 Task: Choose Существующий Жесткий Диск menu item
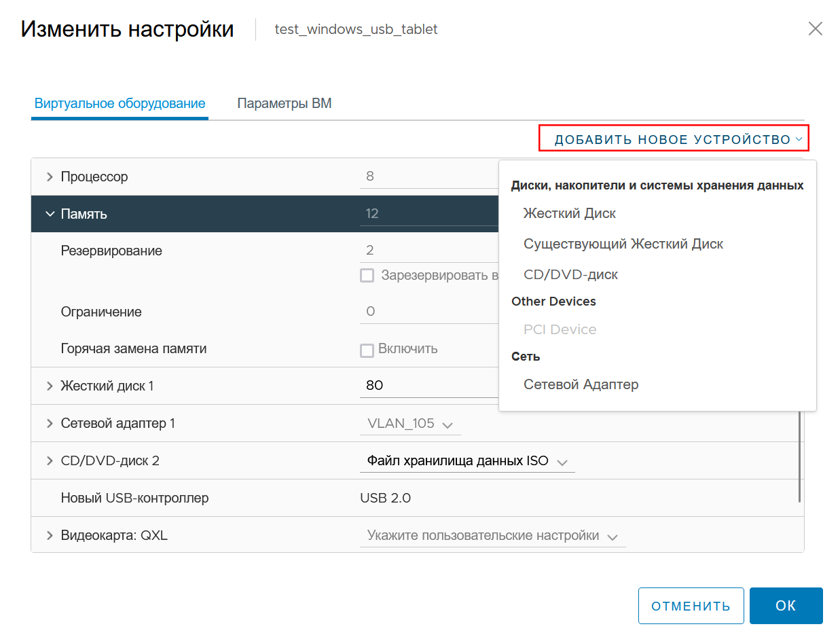pyautogui.click(x=623, y=244)
